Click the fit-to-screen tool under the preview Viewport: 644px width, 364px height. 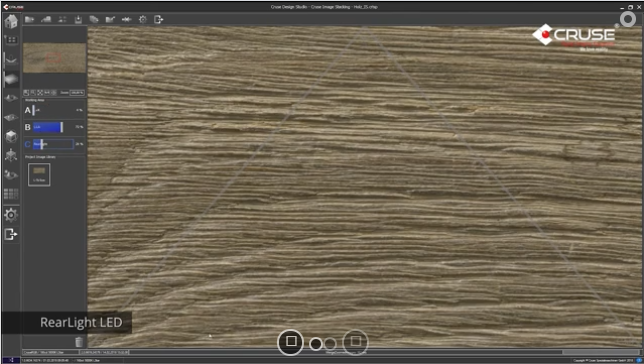click(x=40, y=93)
